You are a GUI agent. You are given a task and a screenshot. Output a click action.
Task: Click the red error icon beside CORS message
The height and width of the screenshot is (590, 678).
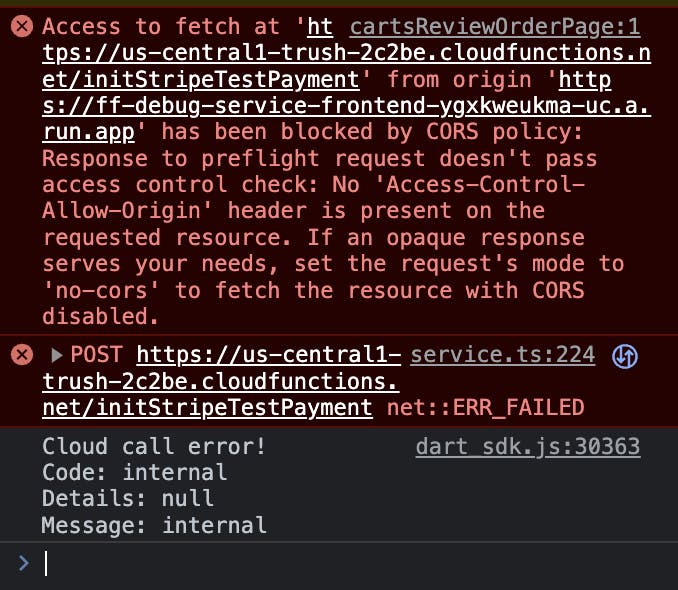[x=21, y=27]
